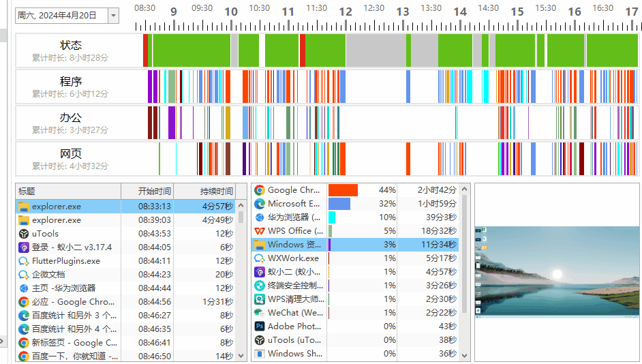Screen dimensions: 642x364
Task: Sort by the 开始时间 column header
Action: pos(154,192)
